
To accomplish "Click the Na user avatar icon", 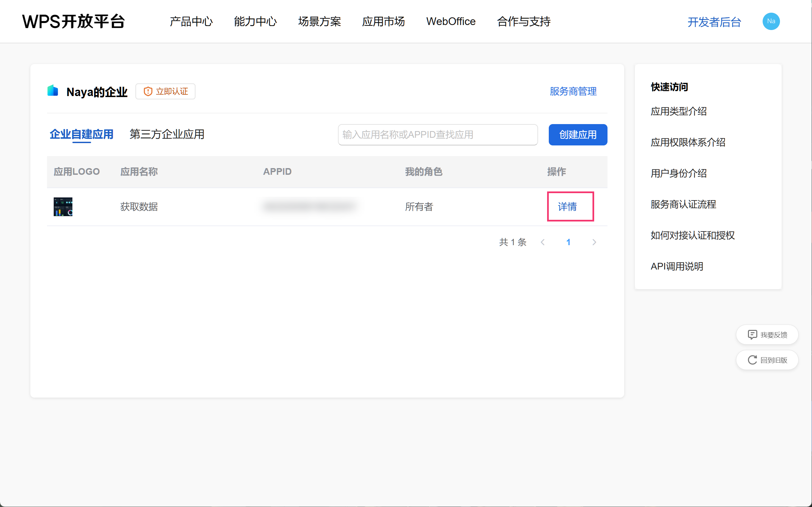I will coord(771,21).
